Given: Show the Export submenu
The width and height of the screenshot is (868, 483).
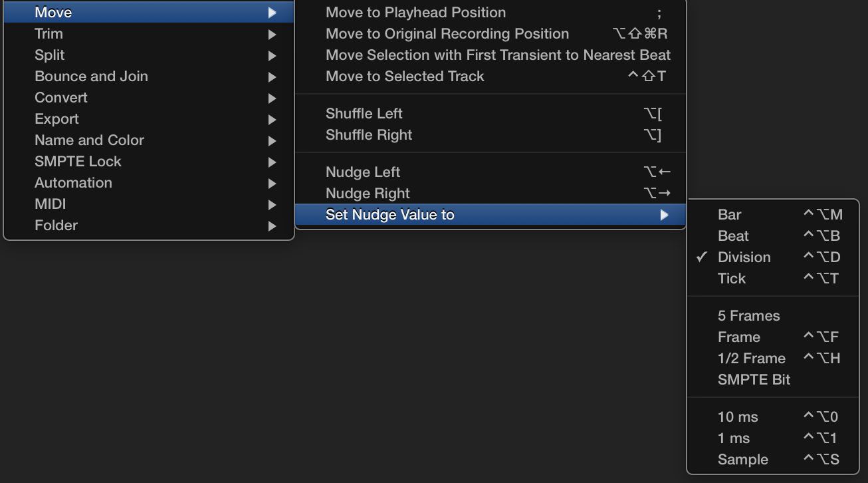Looking at the screenshot, I should (x=56, y=119).
